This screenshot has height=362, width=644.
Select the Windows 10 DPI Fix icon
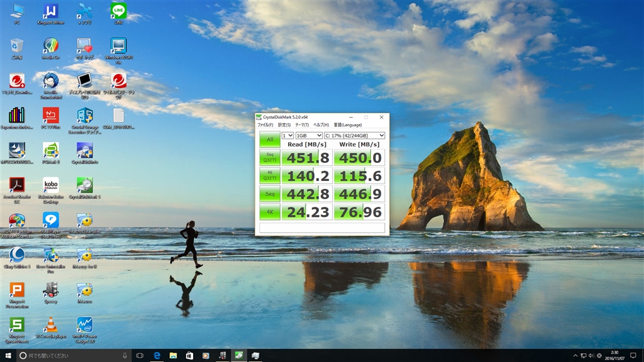[118, 51]
